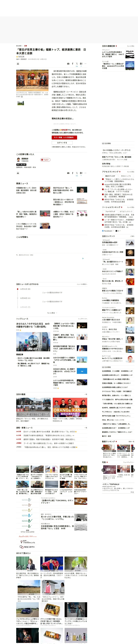Share on X icon above the article
The width and height of the screenshot is (138, 644).
coord(77,64)
